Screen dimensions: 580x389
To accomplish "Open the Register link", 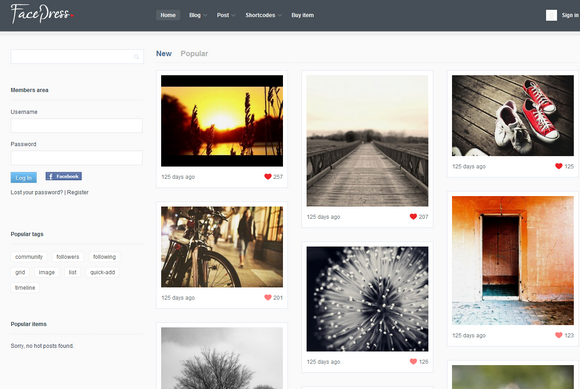I will click(x=78, y=192).
